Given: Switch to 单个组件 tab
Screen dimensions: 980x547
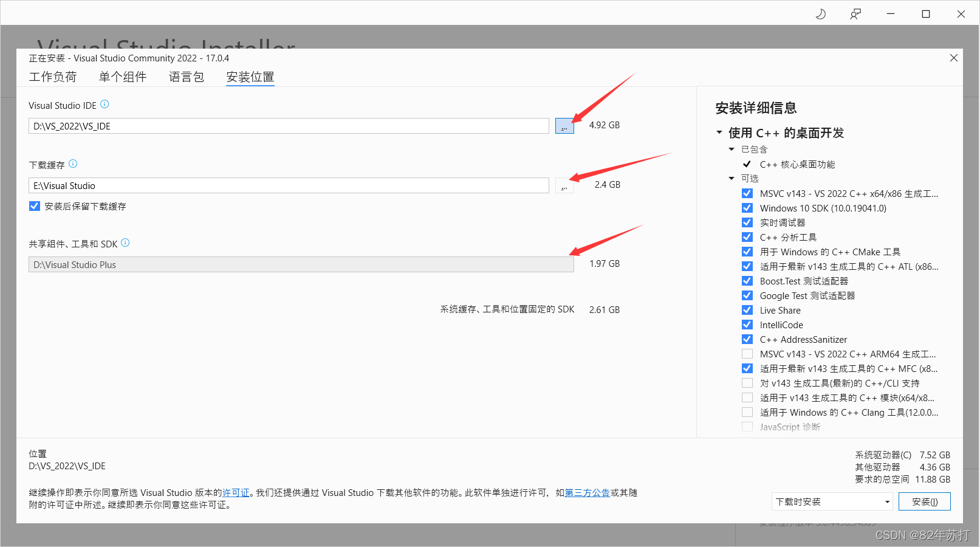Looking at the screenshot, I should pyautogui.click(x=123, y=77).
